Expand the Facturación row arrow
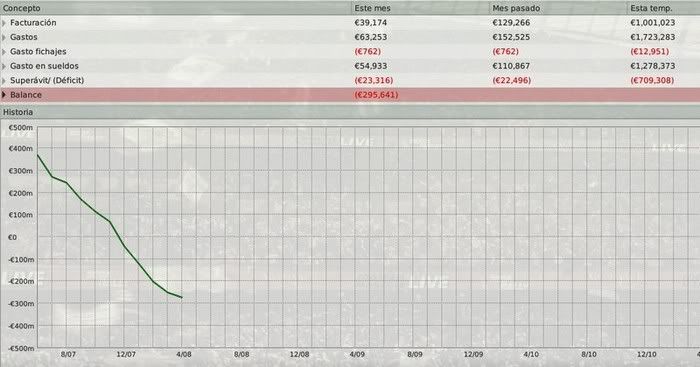 click(x=4, y=23)
